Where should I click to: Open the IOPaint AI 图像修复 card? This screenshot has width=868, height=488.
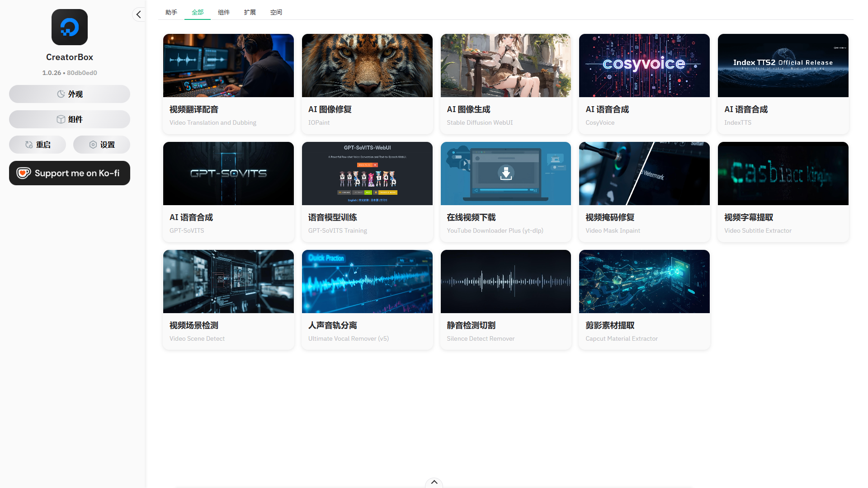pos(367,84)
